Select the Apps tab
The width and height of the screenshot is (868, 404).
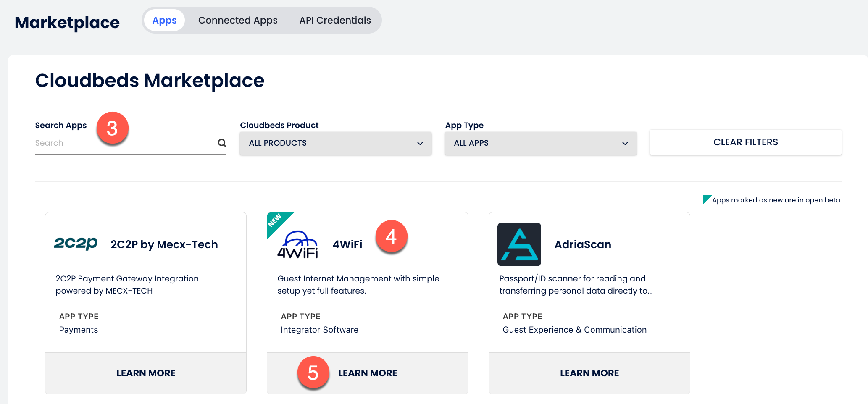164,20
